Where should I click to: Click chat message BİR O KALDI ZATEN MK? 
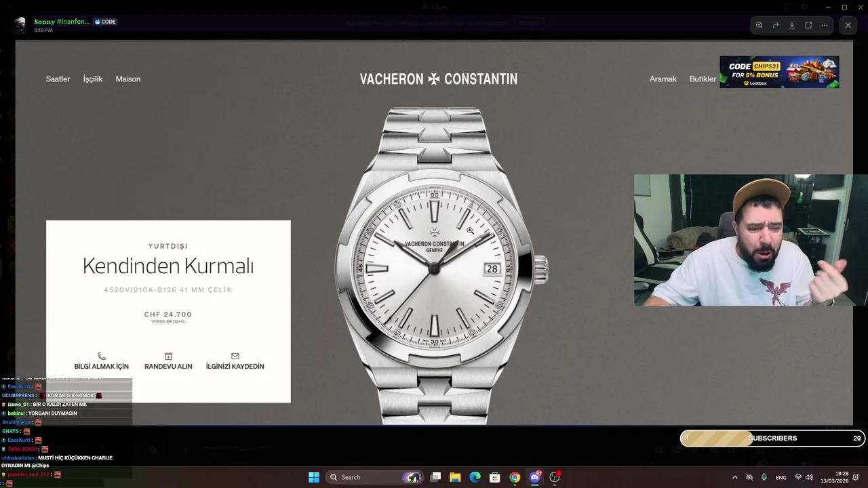pos(60,405)
